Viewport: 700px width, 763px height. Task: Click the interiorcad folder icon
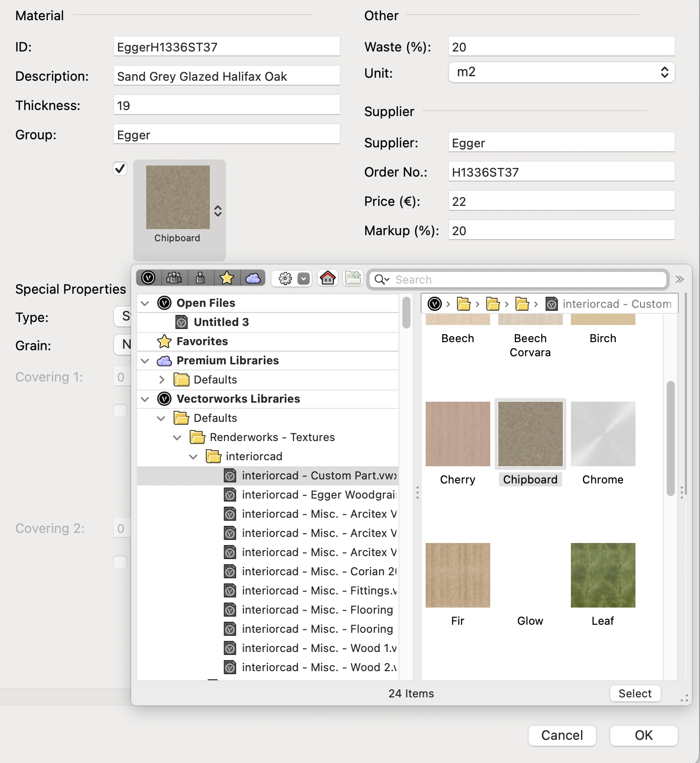pyautogui.click(x=213, y=456)
